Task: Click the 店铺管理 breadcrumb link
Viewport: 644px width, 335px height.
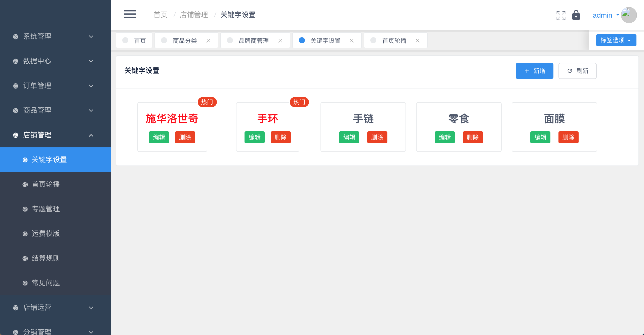Action: click(194, 15)
